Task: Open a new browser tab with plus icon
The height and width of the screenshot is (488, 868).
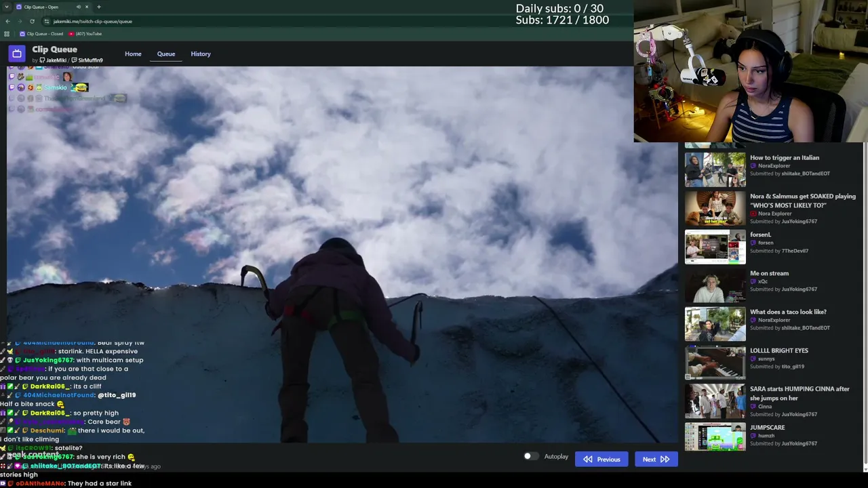Action: [98, 7]
